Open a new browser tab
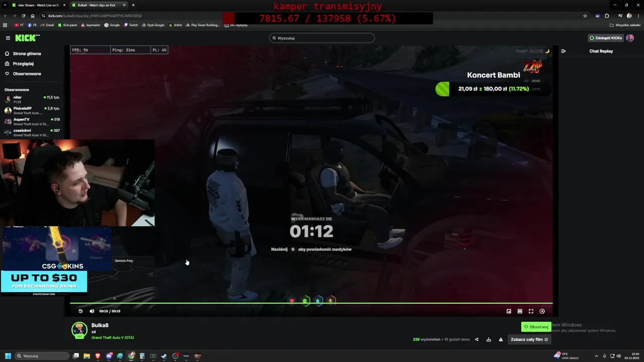The height and width of the screenshot is (362, 644). pos(133,5)
